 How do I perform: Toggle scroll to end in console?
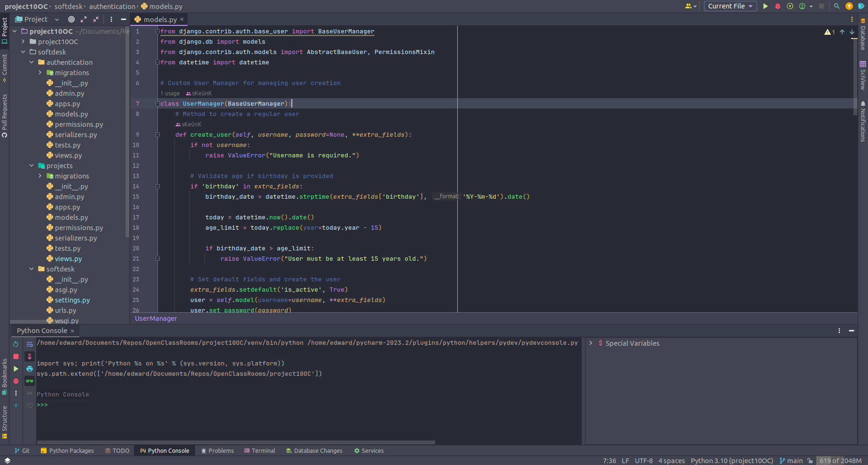[x=30, y=356]
